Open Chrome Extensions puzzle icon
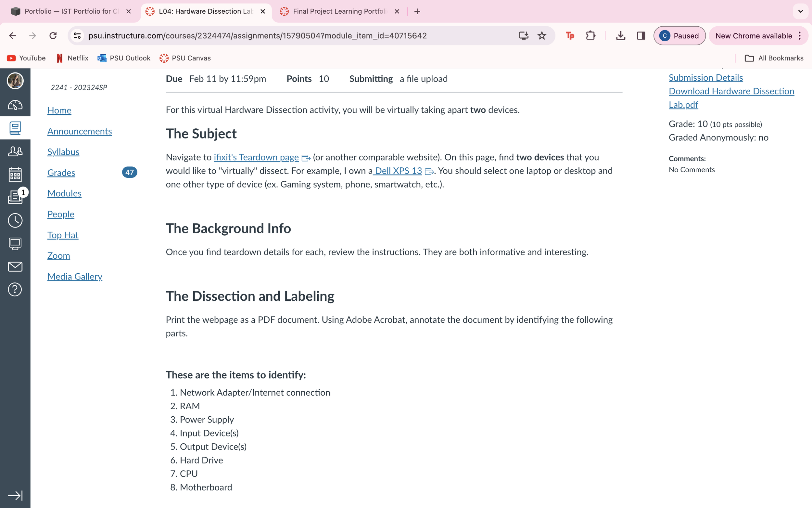Screen dimensions: 812x508 click(x=590, y=36)
